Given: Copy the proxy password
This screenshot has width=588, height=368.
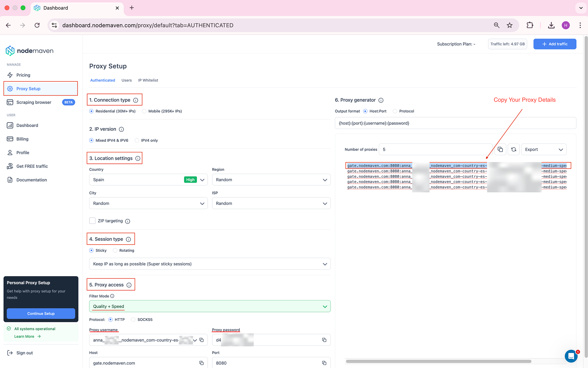Looking at the screenshot, I should pos(324,340).
